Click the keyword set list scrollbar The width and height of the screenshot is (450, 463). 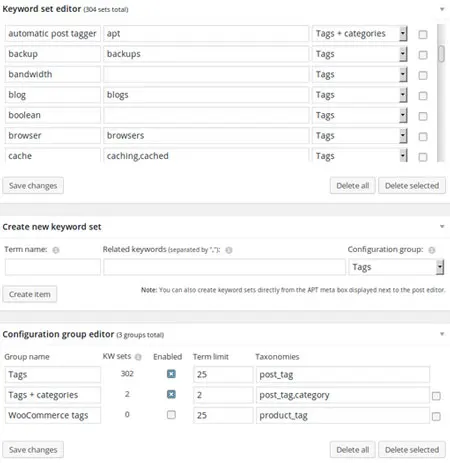[x=441, y=54]
